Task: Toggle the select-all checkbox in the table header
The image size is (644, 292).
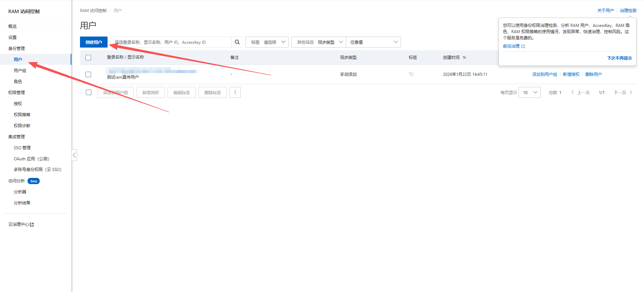Action: tap(88, 58)
